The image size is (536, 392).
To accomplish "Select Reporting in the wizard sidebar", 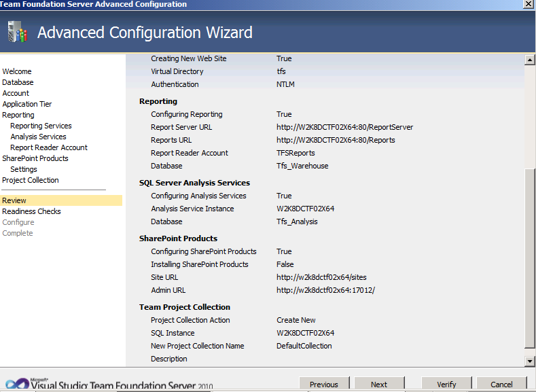I will (x=18, y=115).
